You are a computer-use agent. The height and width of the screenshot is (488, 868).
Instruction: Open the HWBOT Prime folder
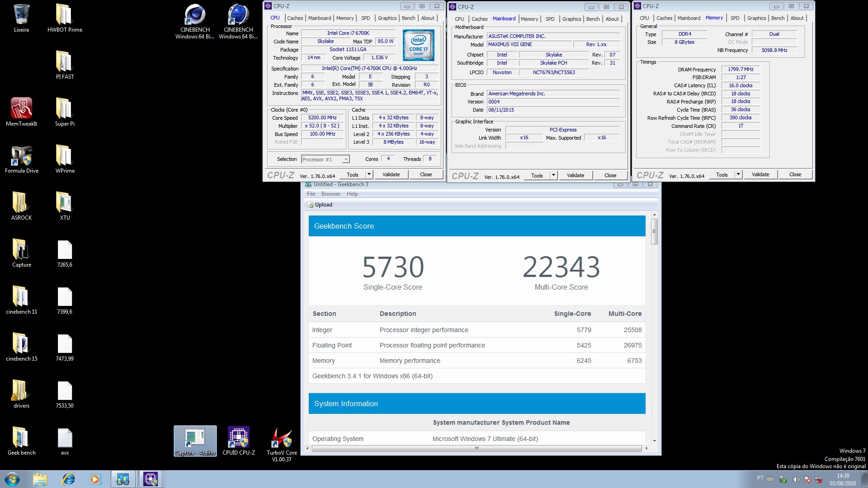click(x=65, y=18)
